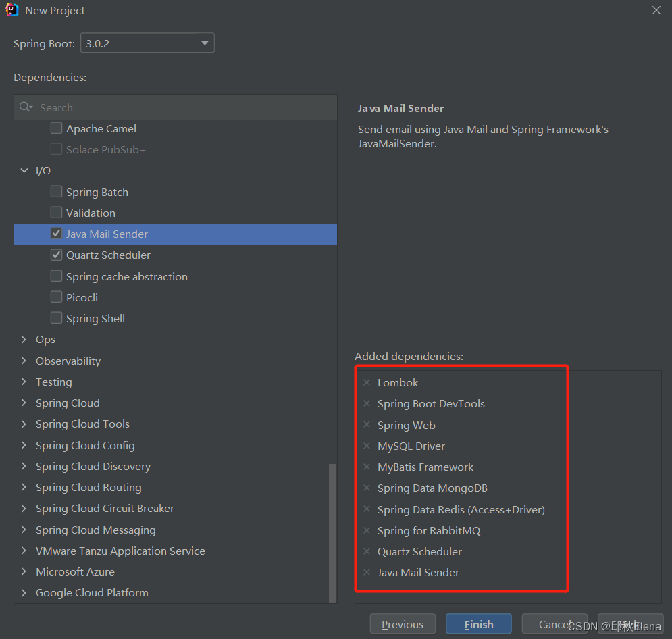Viewport: 672px width, 639px height.
Task: Select the Observability row label
Action: click(68, 361)
